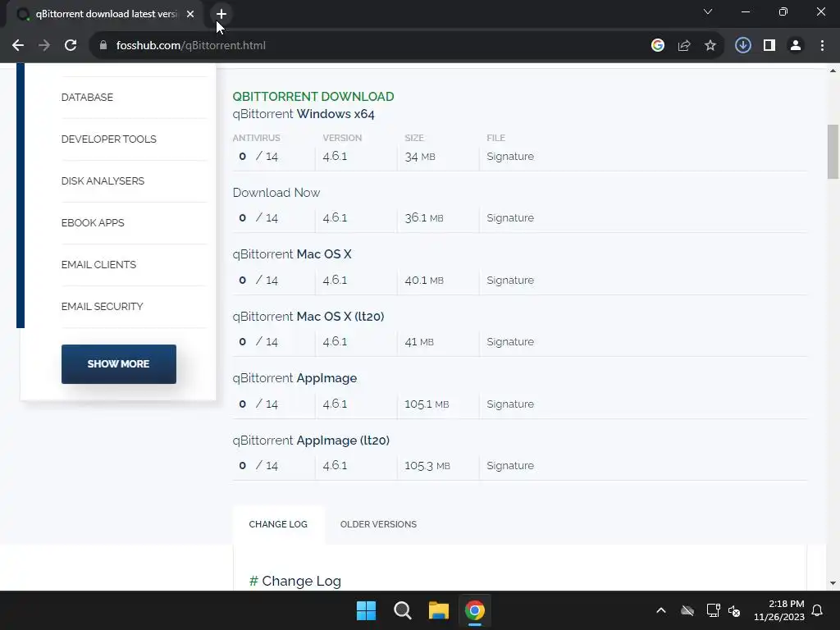Open the EMAIL SECURITY category
This screenshot has height=630, width=840.
pyautogui.click(x=103, y=307)
